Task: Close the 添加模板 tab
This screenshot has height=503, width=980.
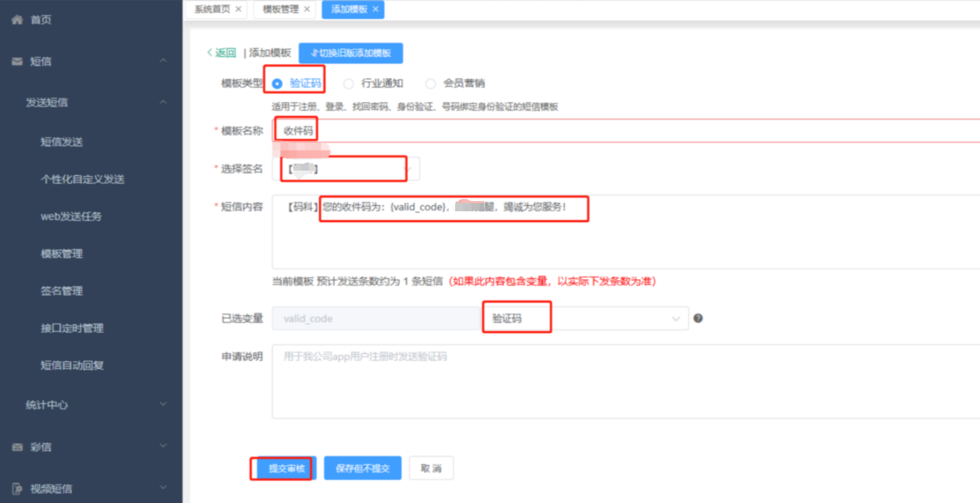Action: click(x=376, y=9)
